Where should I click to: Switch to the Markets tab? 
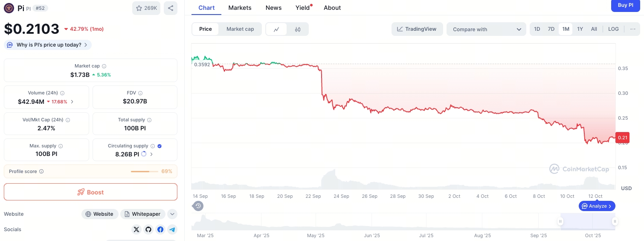(240, 8)
